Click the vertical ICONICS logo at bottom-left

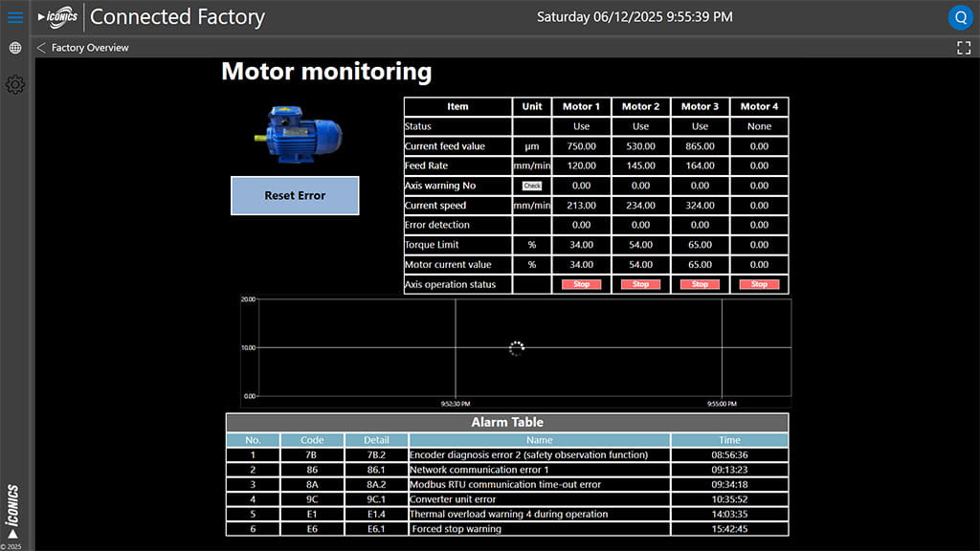(13, 511)
